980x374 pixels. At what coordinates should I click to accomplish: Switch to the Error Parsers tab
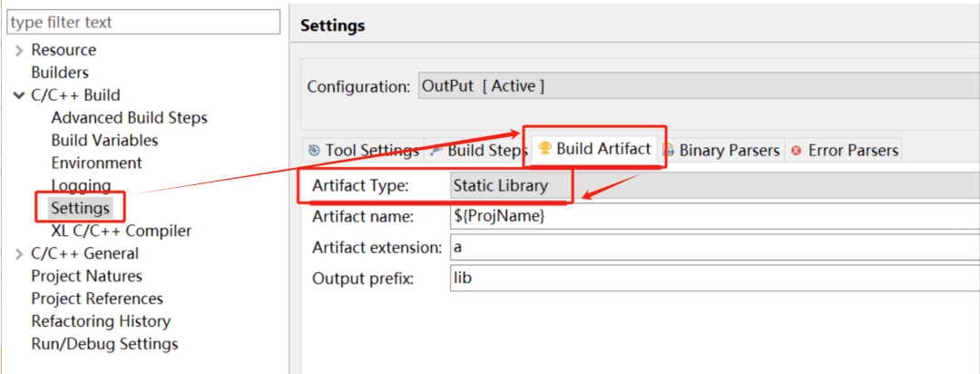(843, 151)
